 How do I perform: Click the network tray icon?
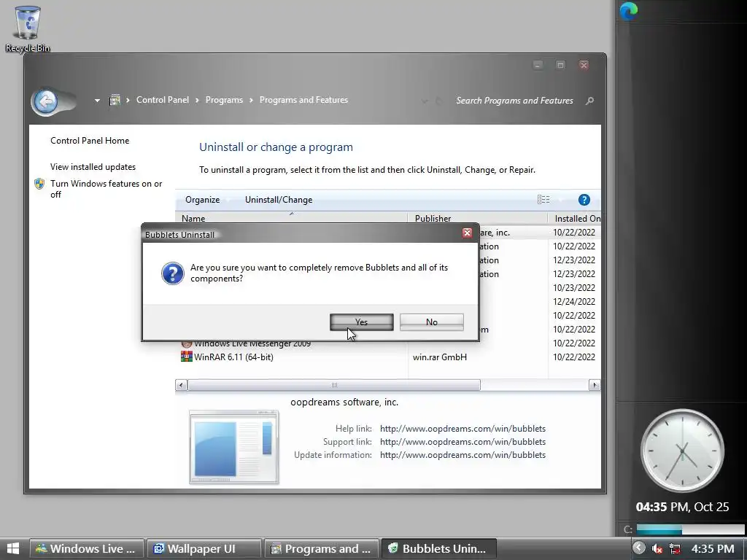[675, 549]
